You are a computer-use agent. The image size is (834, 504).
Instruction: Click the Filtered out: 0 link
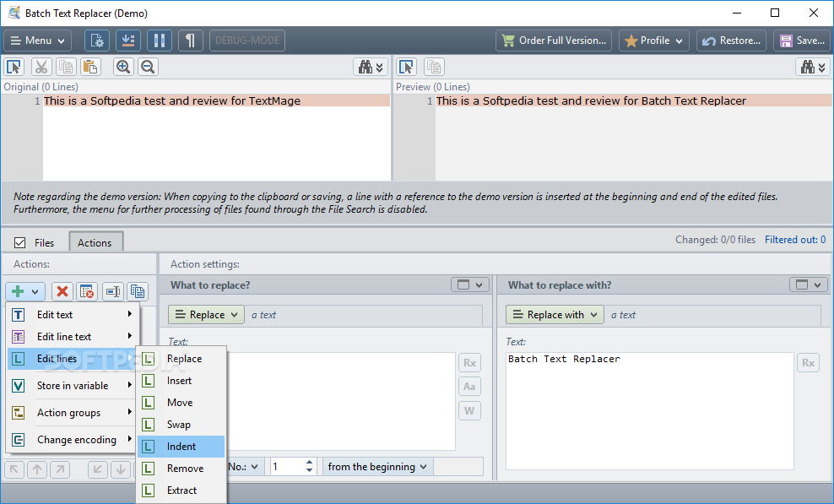pyautogui.click(x=795, y=240)
